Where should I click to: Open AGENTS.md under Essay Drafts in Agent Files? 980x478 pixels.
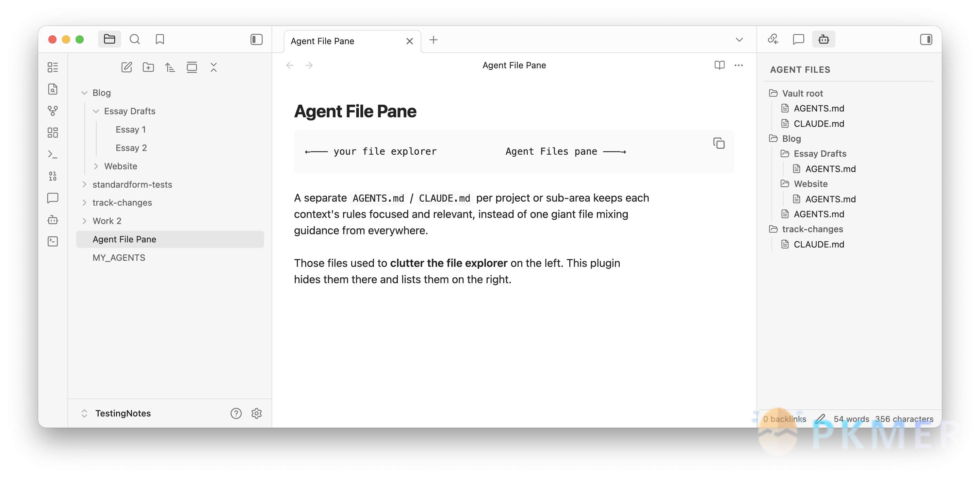(830, 169)
